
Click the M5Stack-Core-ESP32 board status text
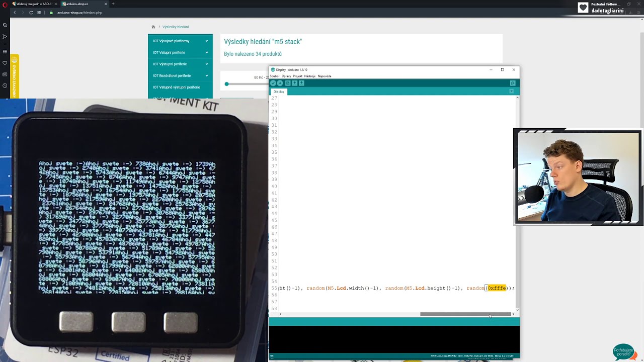click(x=472, y=356)
